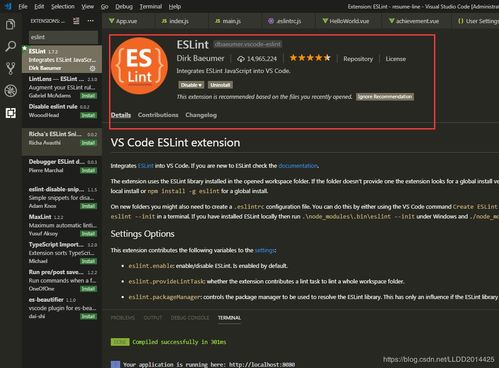
Task: Install the MaxLint extension
Action: (88, 234)
